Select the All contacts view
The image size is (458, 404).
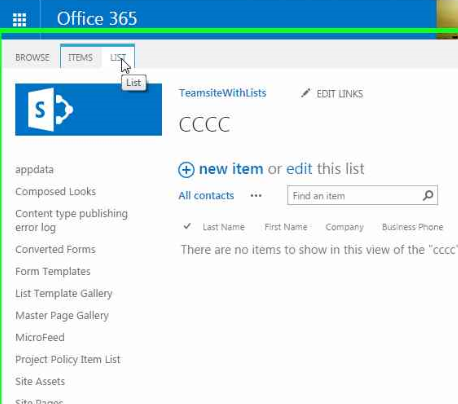coord(206,196)
